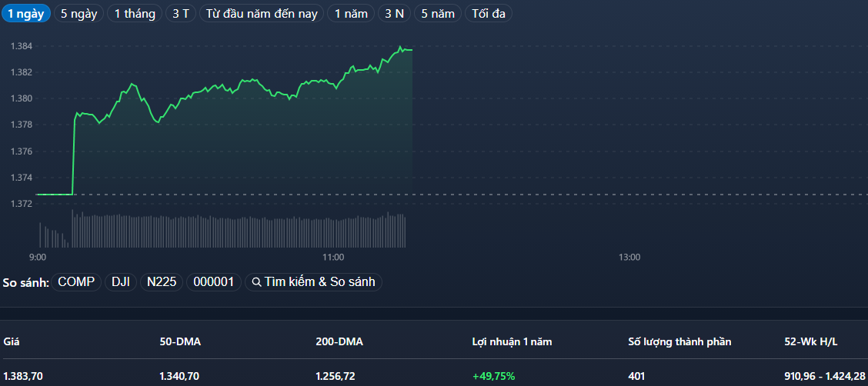Screen dimensions: 868x386
Task: Select "Từ đầu năm đến nay" range
Action: [262, 14]
